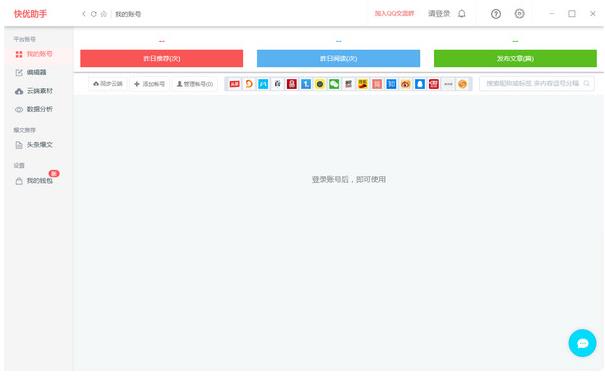Filter by the green WeChat platform icon
Screen dimensions: 605x388
pyautogui.click(x=334, y=84)
